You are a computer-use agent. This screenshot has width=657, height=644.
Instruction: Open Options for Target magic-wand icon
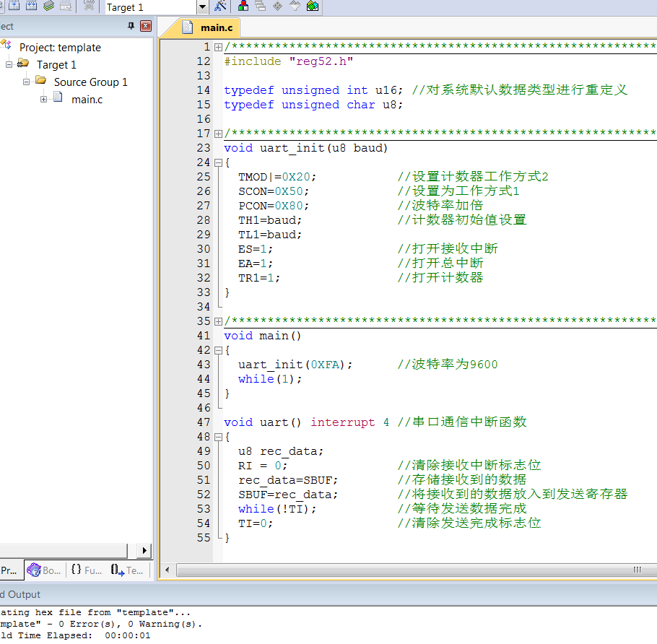pos(220,6)
